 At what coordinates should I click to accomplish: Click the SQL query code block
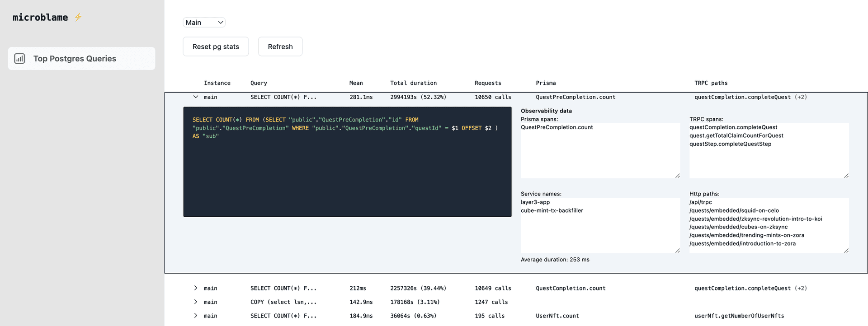[x=347, y=172]
